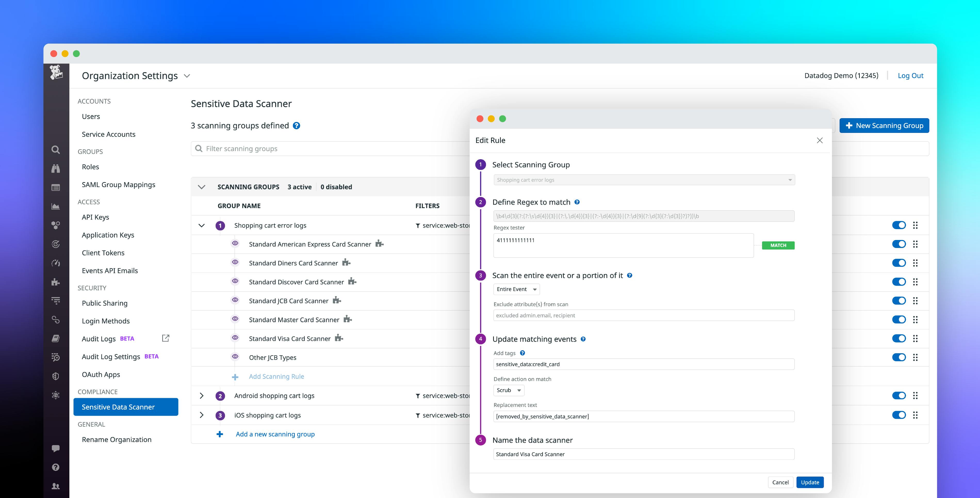The height and width of the screenshot is (498, 980).
Task: Select Users under Accounts
Action: 91,117
